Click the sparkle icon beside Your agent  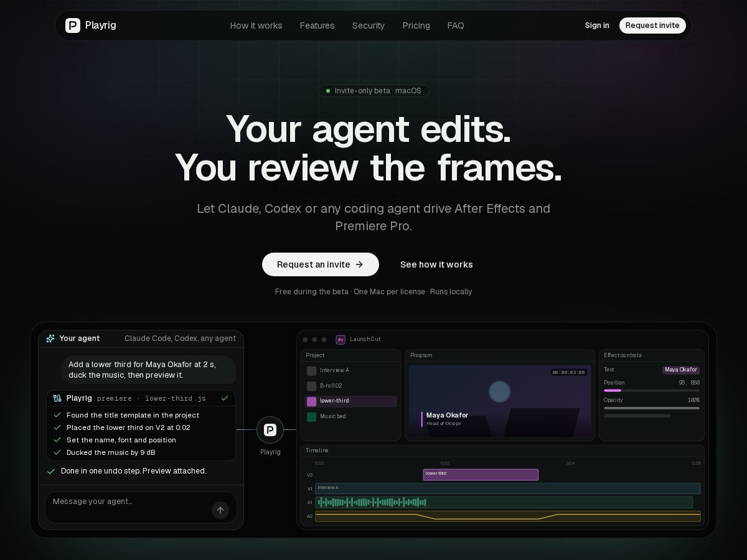click(50, 338)
